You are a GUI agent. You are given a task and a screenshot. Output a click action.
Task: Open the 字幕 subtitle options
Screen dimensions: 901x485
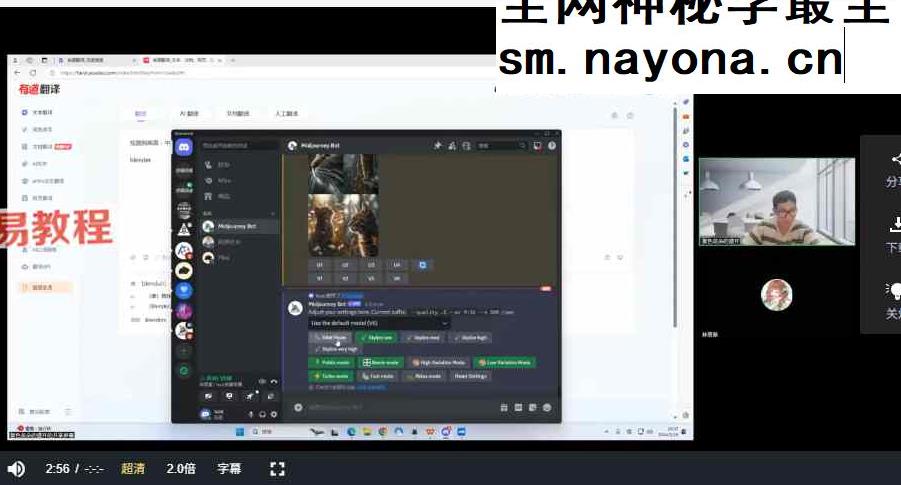coord(229,469)
